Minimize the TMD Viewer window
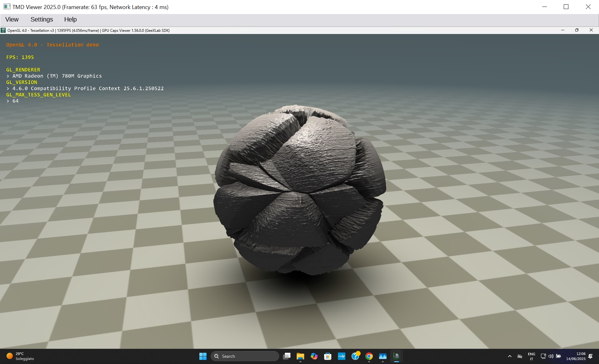Image resolution: width=599 pixels, height=364 pixels. 545,7
